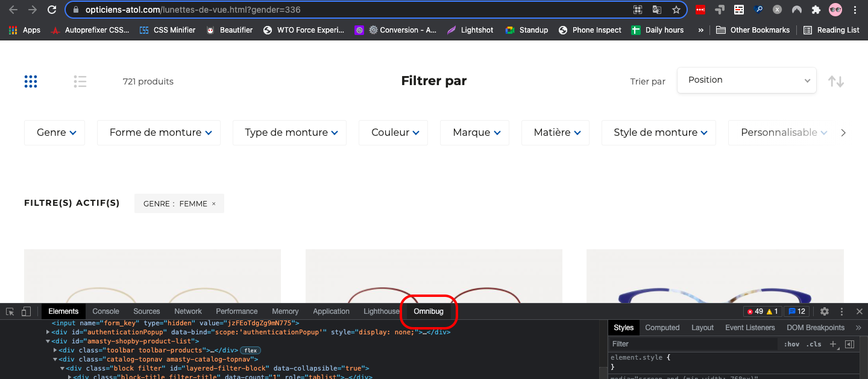Bookmark this page with star icon
868x379 pixels.
pyautogui.click(x=676, y=10)
